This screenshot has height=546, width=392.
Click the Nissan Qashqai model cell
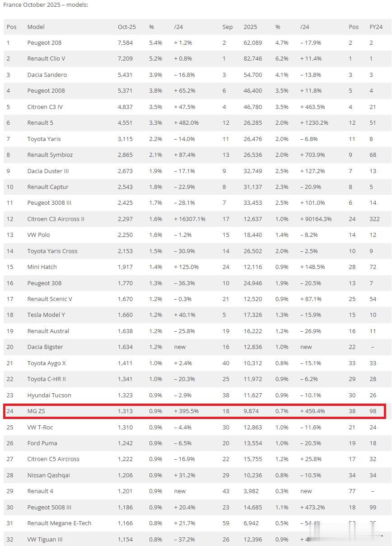coord(48,475)
